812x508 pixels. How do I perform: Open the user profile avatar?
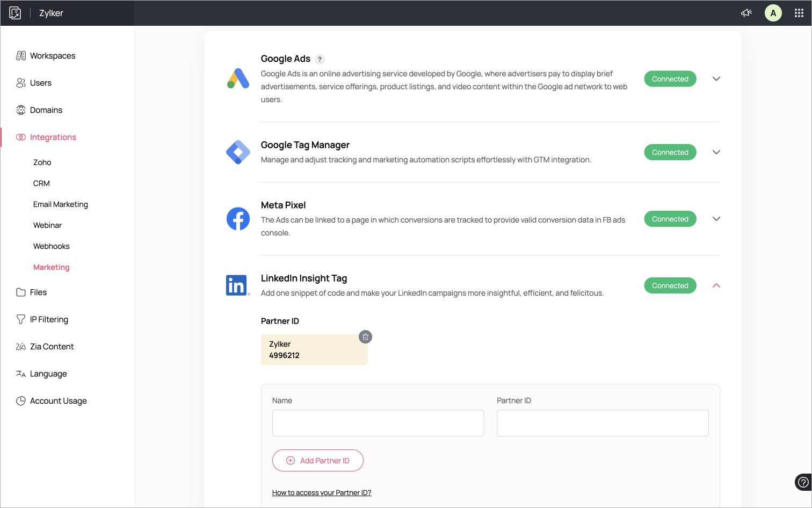(x=773, y=13)
